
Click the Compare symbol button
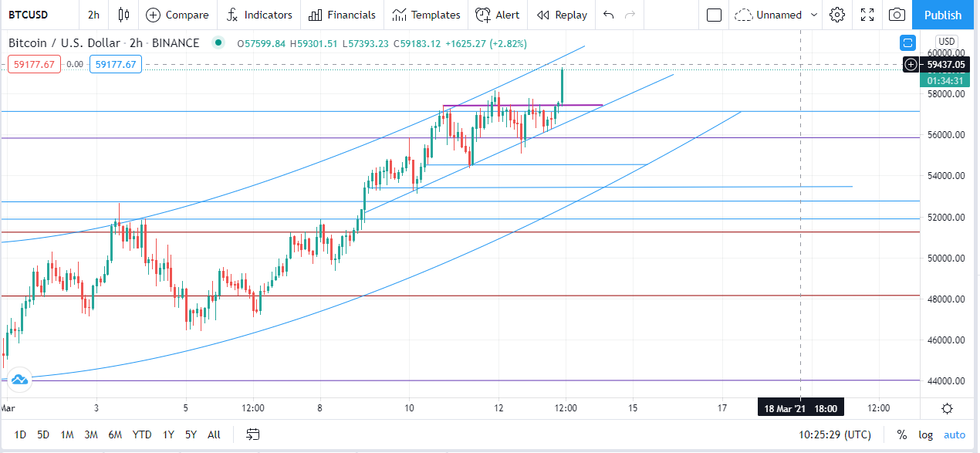point(177,15)
